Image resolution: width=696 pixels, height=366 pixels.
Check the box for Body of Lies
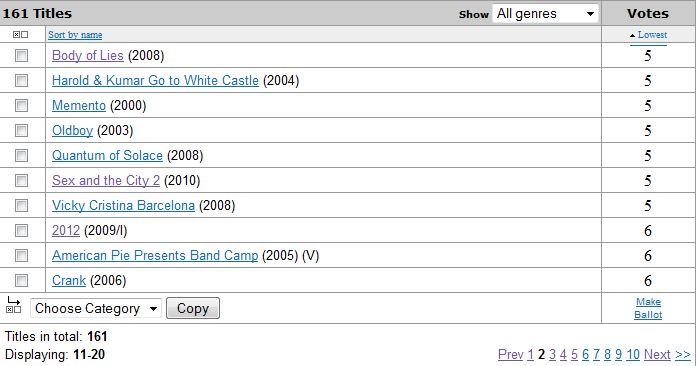pyautogui.click(x=21, y=55)
